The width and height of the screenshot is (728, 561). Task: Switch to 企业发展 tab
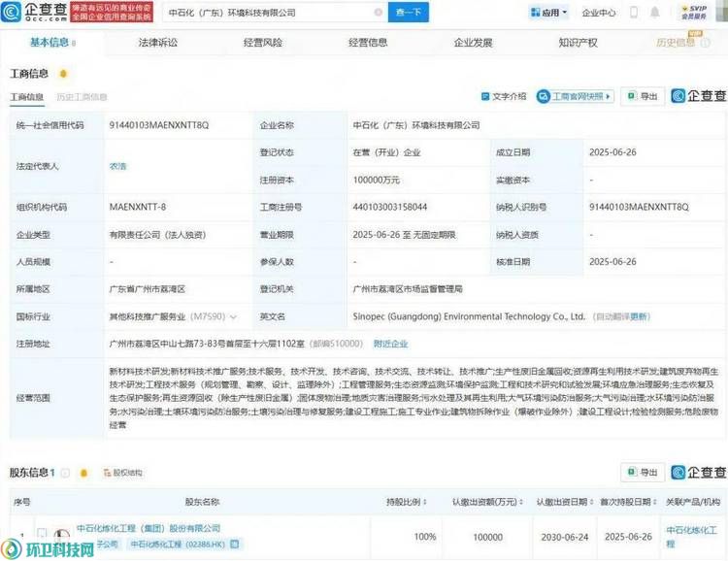(473, 43)
